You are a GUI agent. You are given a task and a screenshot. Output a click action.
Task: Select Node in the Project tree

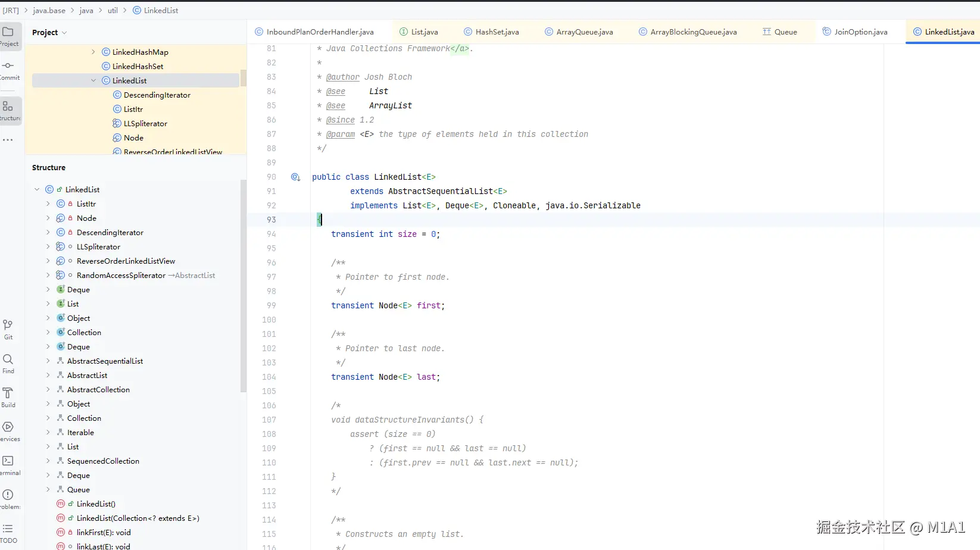point(133,137)
